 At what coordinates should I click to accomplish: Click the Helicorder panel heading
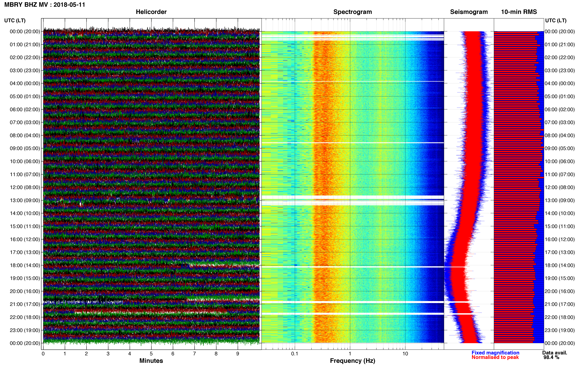(151, 12)
